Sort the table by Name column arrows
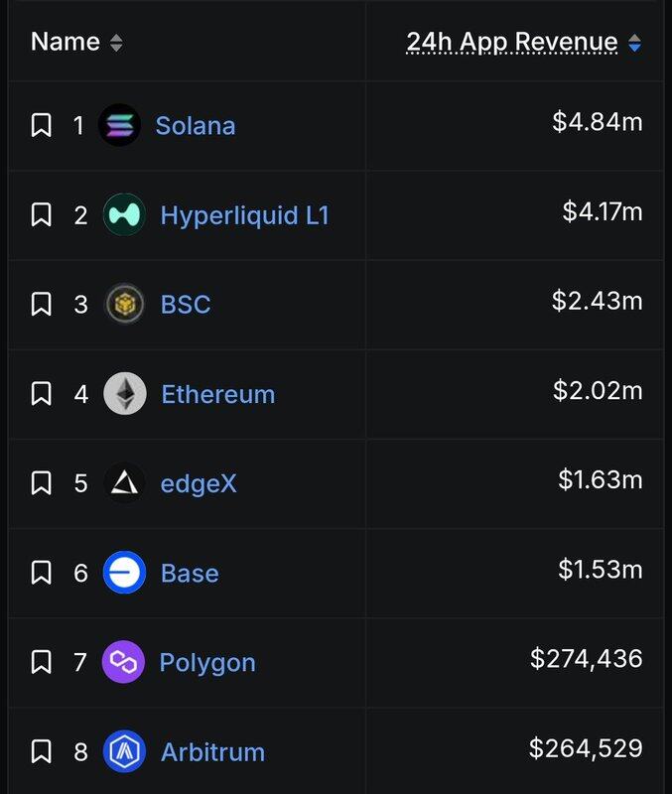This screenshot has width=672, height=794. pyautogui.click(x=116, y=43)
